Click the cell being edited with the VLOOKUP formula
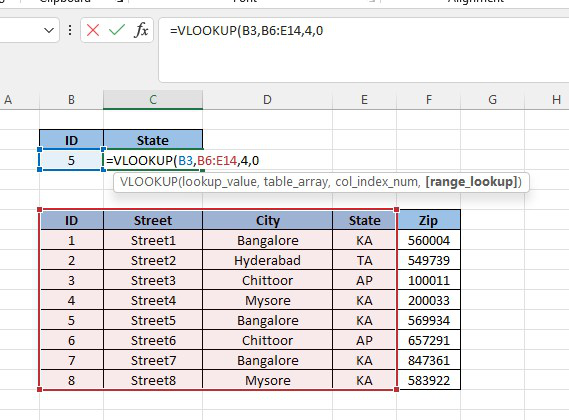 [x=153, y=160]
